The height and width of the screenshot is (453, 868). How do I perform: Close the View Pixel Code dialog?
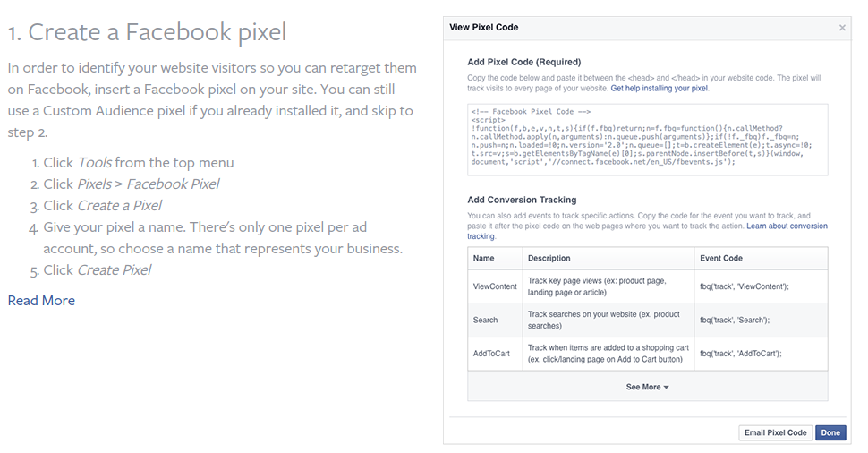841,28
